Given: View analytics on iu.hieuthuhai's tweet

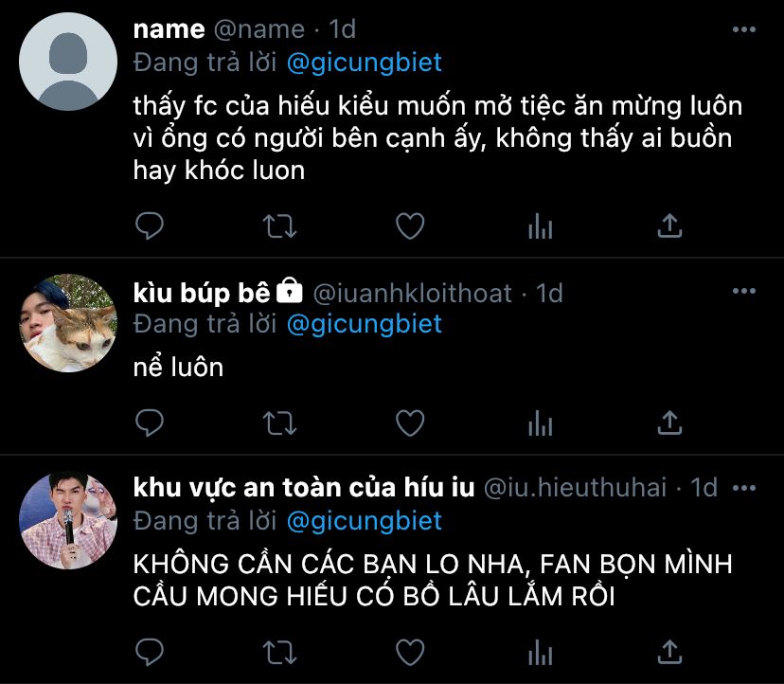Looking at the screenshot, I should 540,651.
